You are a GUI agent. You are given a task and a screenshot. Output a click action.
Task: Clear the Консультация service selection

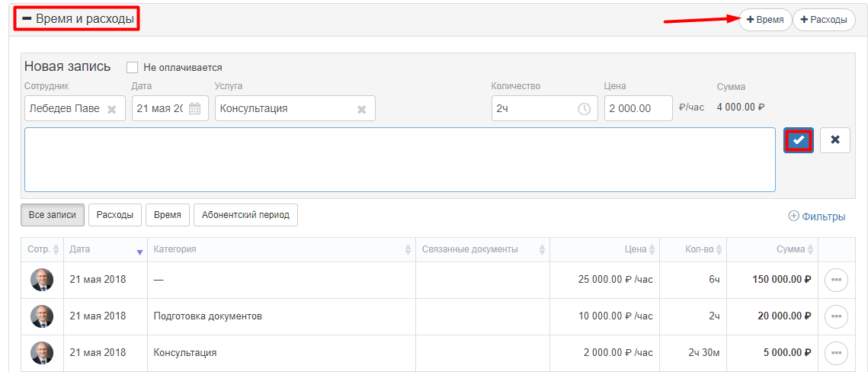361,109
